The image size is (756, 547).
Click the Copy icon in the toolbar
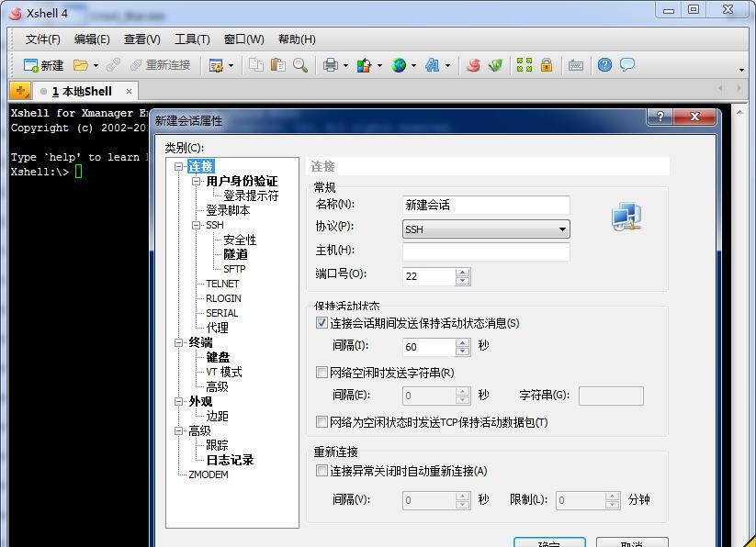coord(256,65)
